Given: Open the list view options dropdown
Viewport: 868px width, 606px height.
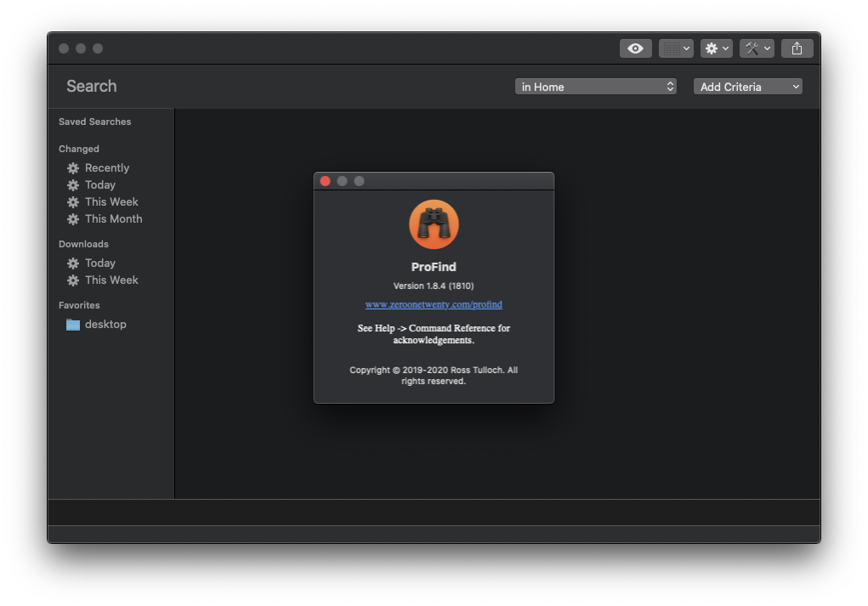Looking at the screenshot, I should tap(676, 48).
